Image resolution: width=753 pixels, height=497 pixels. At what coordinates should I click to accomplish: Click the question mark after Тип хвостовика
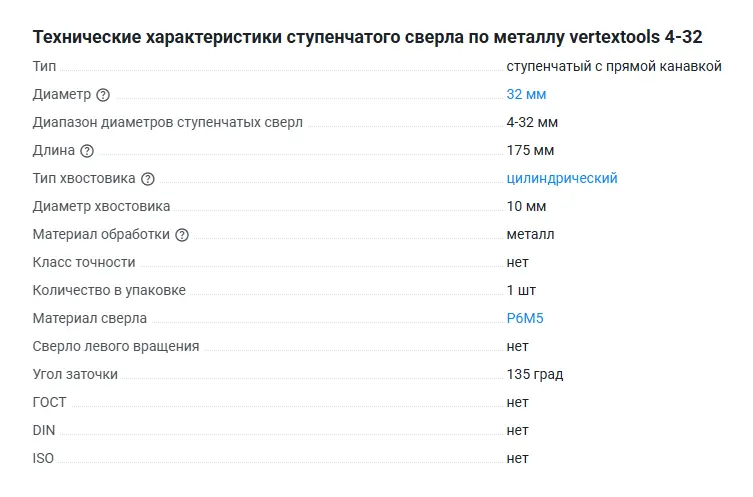(148, 179)
